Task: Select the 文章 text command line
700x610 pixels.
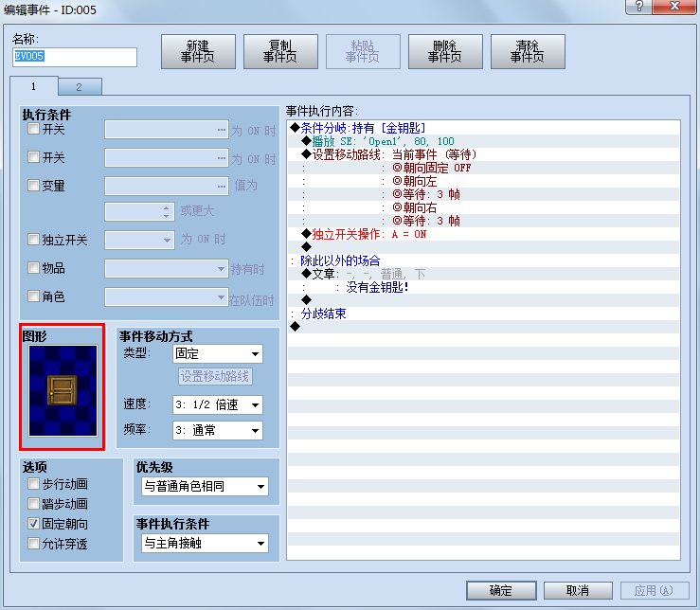Action: coord(483,274)
